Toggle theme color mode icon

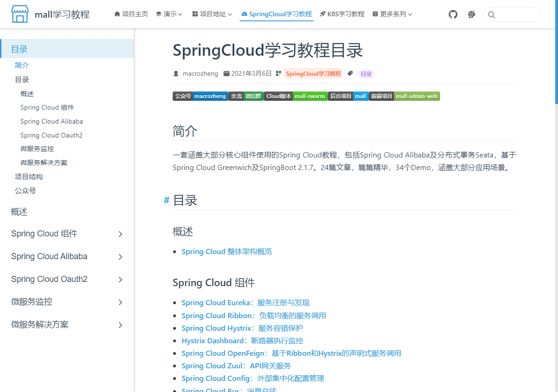coord(472,14)
